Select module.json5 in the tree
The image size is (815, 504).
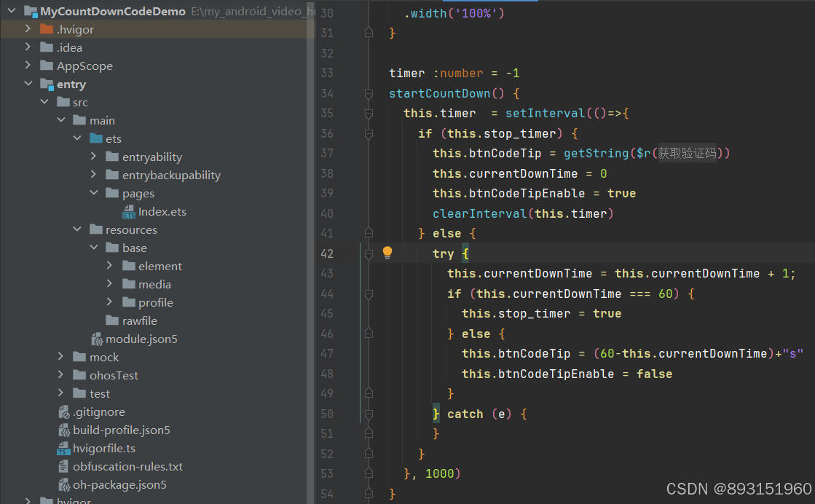tap(141, 339)
